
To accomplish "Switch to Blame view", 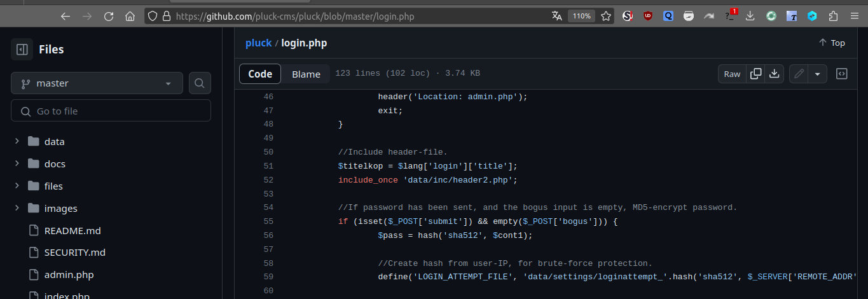I will (x=306, y=74).
